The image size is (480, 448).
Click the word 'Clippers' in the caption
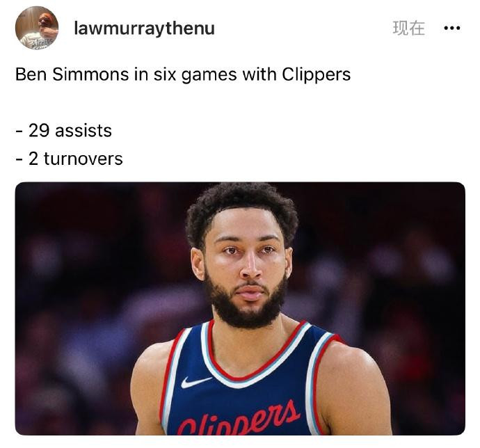pyautogui.click(x=317, y=74)
